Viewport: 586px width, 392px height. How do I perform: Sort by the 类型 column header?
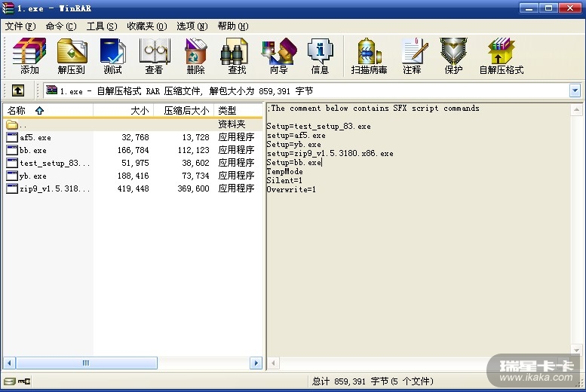(238, 111)
